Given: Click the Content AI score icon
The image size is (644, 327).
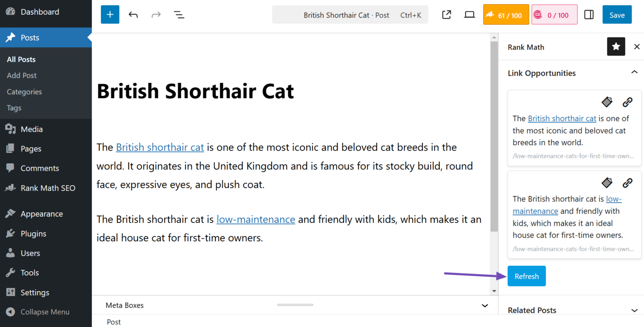Looking at the screenshot, I should click(x=554, y=14).
